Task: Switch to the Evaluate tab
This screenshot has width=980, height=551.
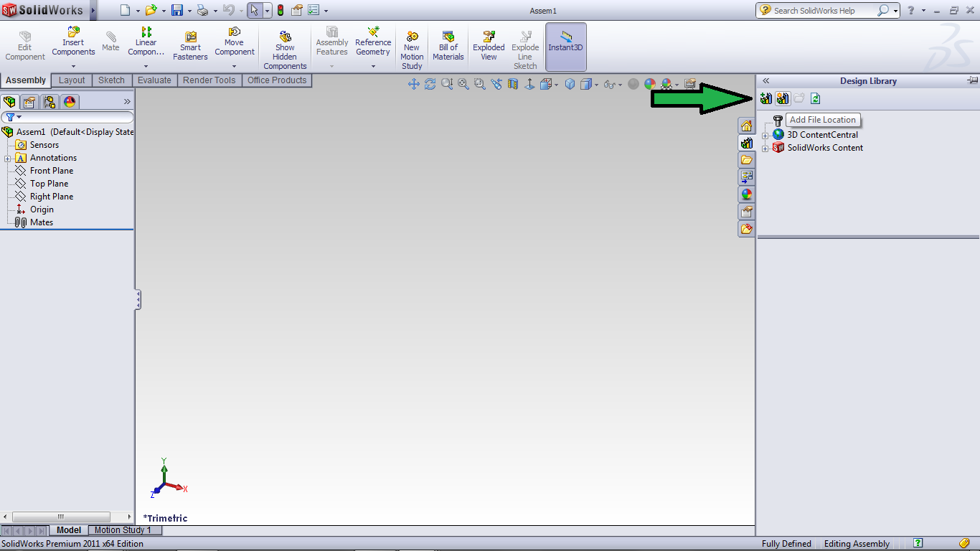Action: click(x=154, y=80)
